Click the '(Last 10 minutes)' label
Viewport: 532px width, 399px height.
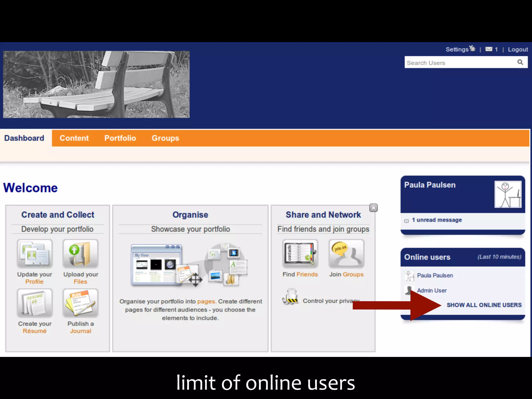[499, 257]
